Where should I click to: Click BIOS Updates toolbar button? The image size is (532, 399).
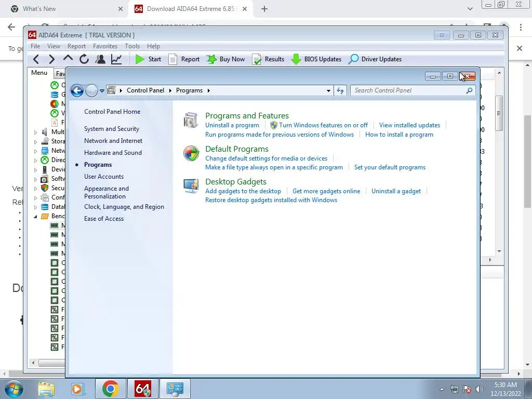coord(316,59)
